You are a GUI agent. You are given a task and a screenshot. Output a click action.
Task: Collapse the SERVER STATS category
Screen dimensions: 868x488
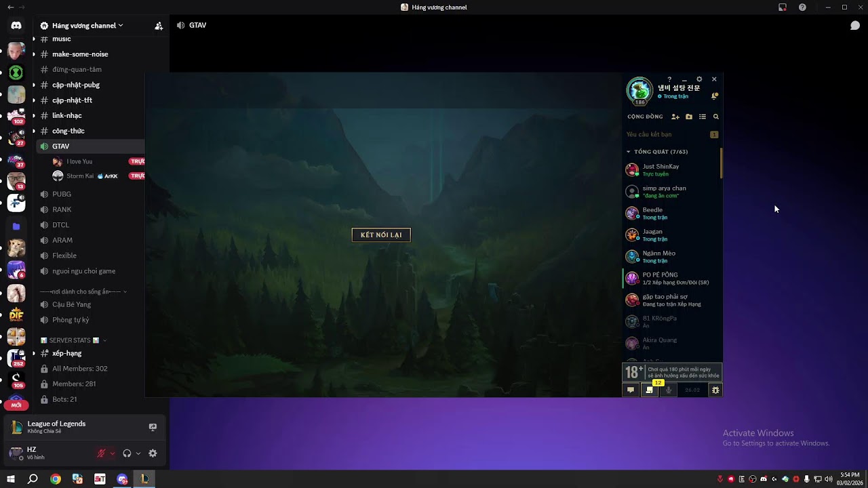tap(74, 340)
